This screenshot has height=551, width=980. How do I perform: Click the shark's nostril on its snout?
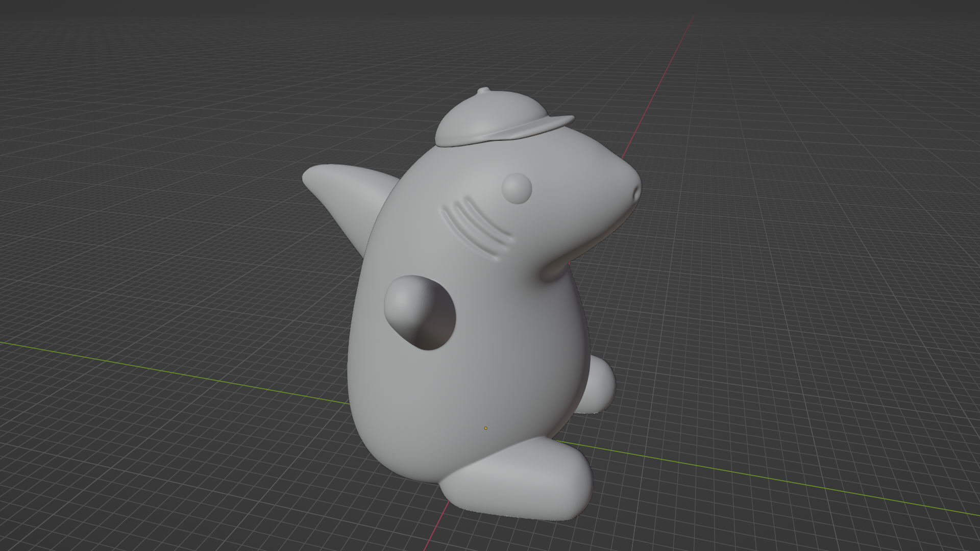(x=636, y=193)
